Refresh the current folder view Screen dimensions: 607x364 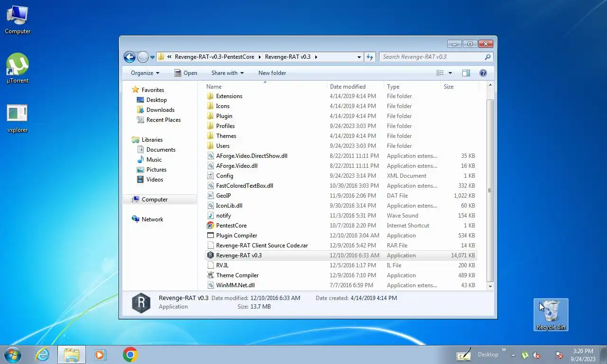click(x=370, y=57)
